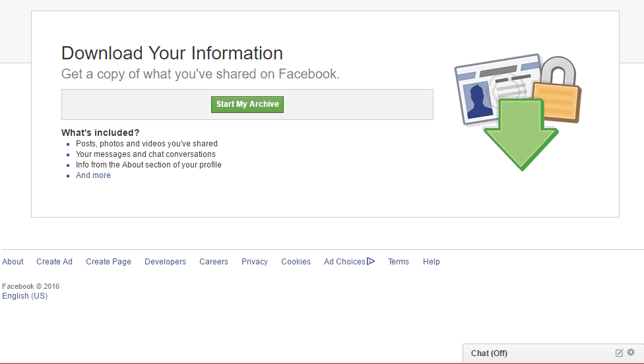Go to Create Ad in footer
Image resolution: width=644 pixels, height=364 pixels.
[x=54, y=262]
